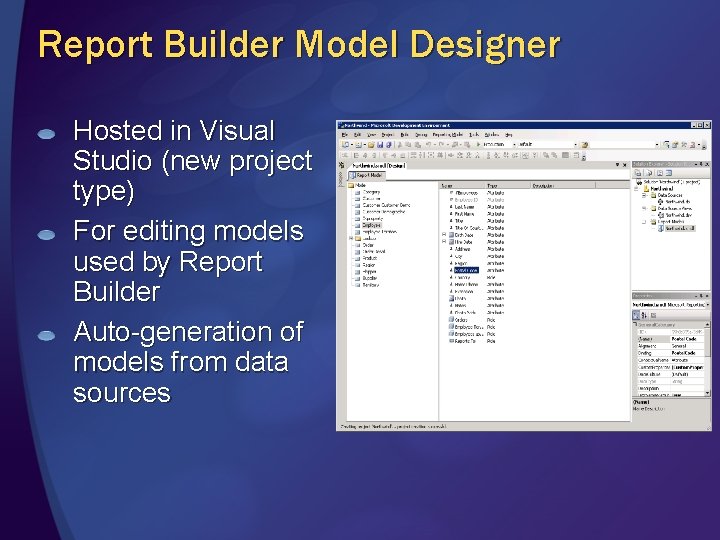Open the document tab list dropdown arrow
This screenshot has height=540, width=720.
[618, 164]
